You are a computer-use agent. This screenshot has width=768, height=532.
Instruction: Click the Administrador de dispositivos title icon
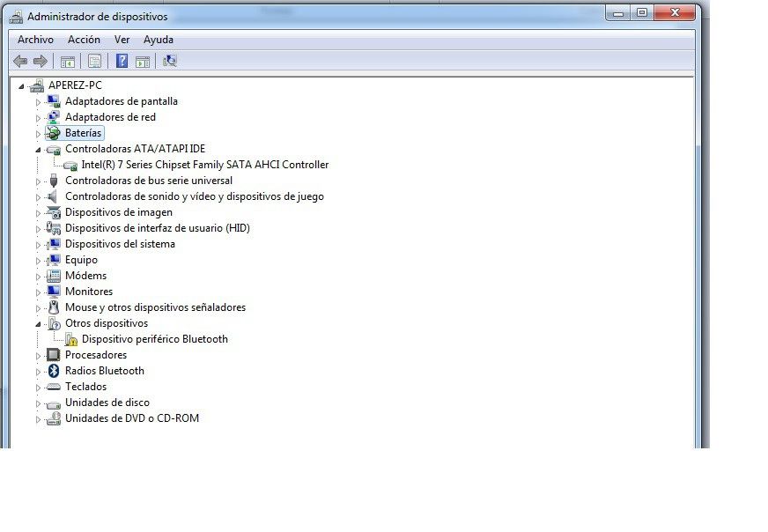(x=16, y=17)
